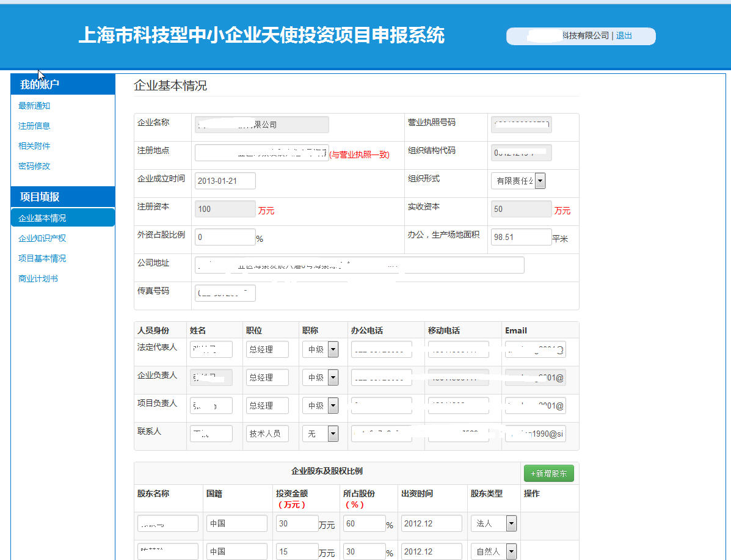
Task: Open 最新通知 in the sidebar
Action: tap(34, 106)
